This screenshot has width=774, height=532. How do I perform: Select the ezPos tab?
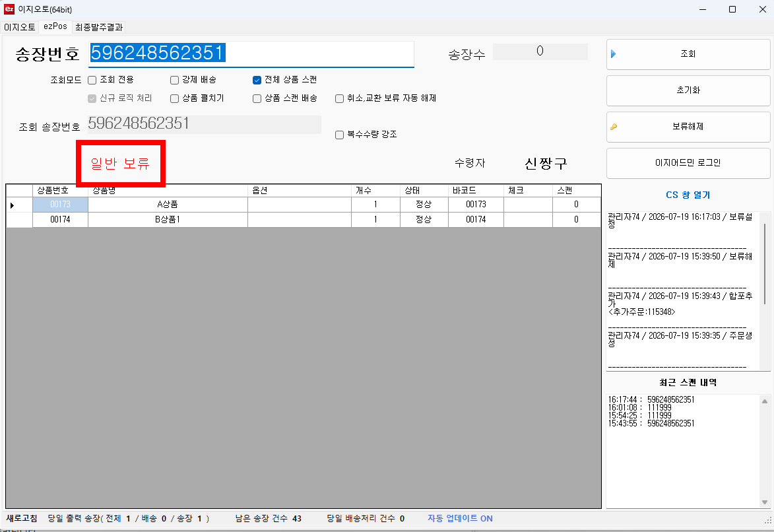tap(55, 26)
